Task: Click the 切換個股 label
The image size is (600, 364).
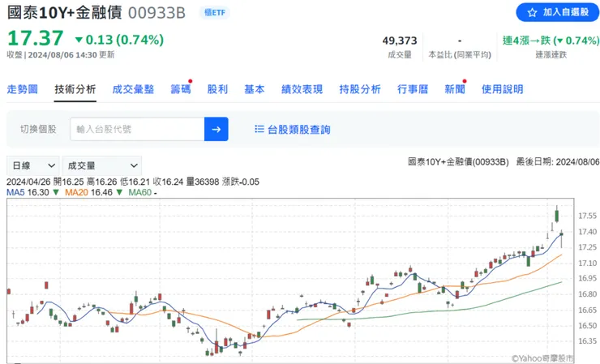Action: coord(38,130)
